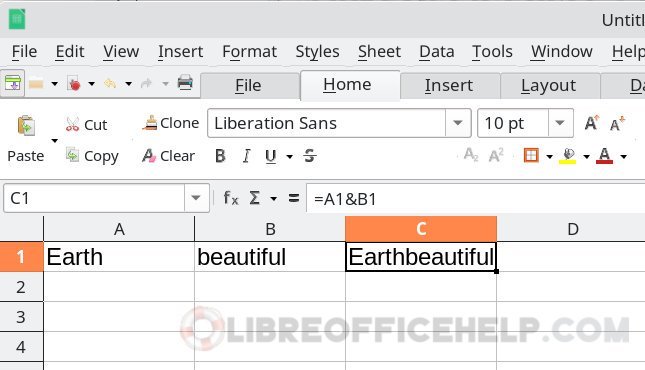Open the Redo history dropdown
Image resolution: width=645 pixels, height=370 pixels.
click(x=165, y=84)
